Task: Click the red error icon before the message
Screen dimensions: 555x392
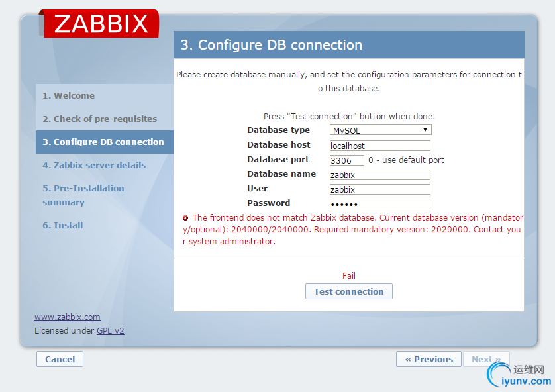Action: [185, 218]
